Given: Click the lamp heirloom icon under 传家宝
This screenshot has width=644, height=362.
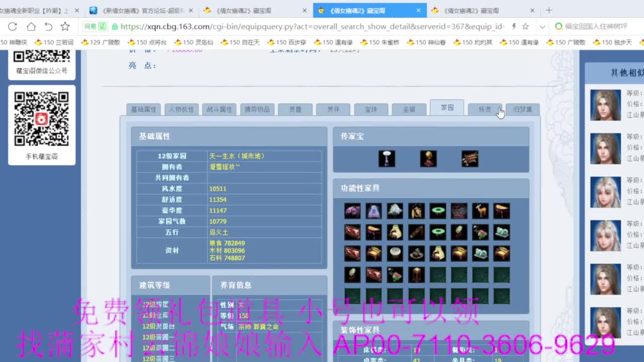Looking at the screenshot, I should [386, 159].
